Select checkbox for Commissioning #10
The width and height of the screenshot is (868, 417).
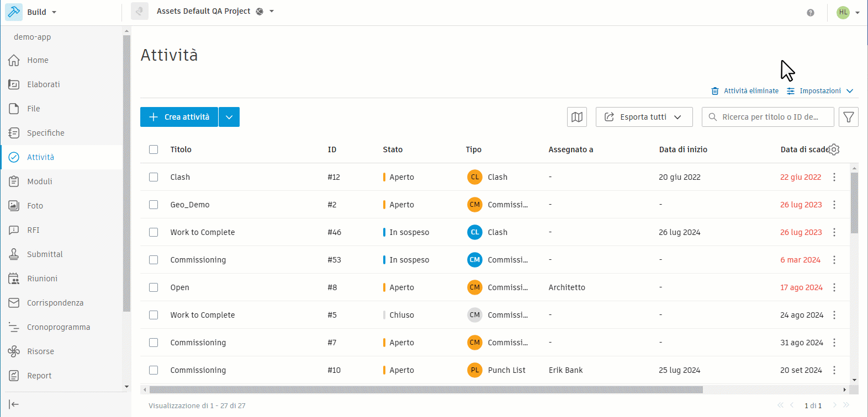(154, 370)
